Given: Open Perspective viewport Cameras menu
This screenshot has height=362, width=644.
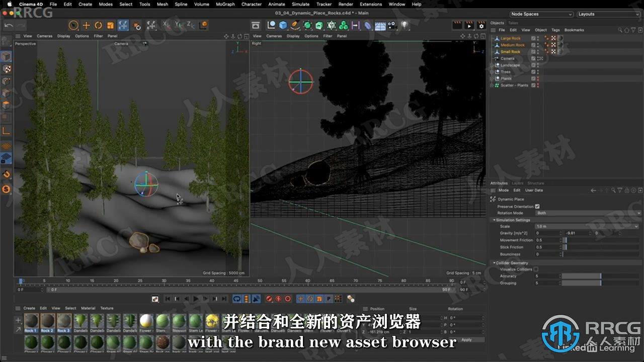Looking at the screenshot, I should [44, 36].
